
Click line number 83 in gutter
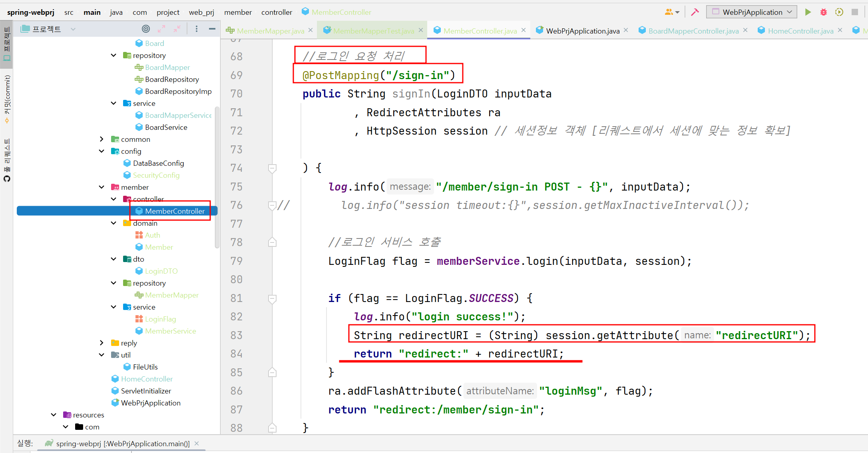[237, 335]
